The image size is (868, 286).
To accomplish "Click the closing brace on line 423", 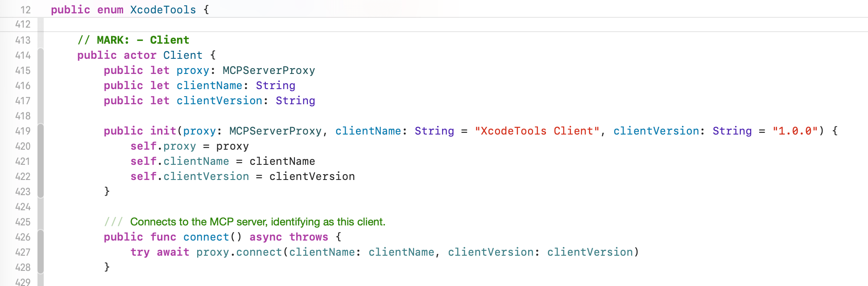I will pyautogui.click(x=107, y=191).
